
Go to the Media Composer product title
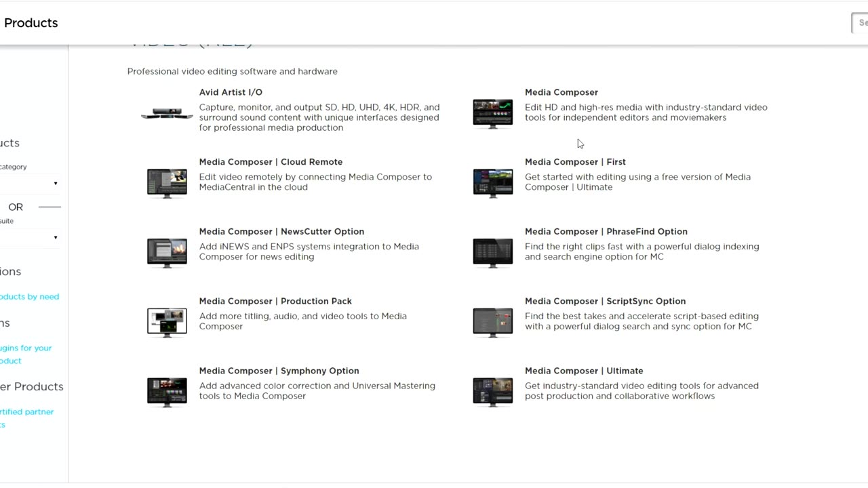pos(561,92)
